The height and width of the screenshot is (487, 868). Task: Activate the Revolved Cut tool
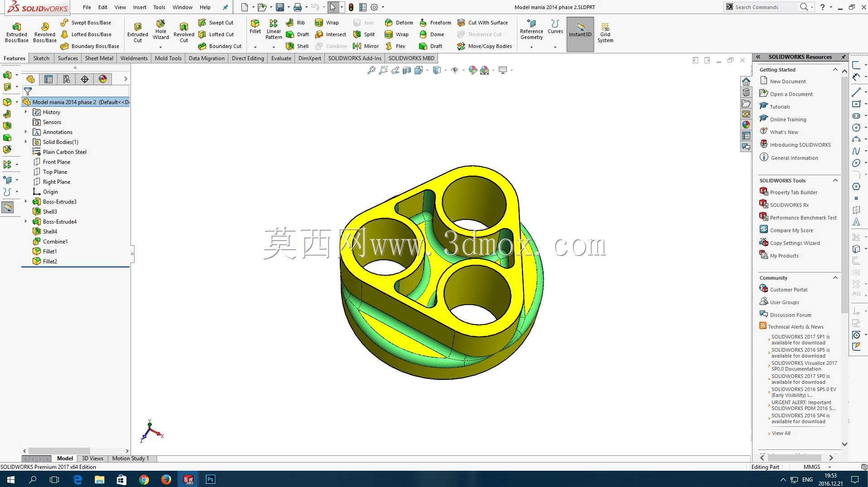[x=183, y=33]
